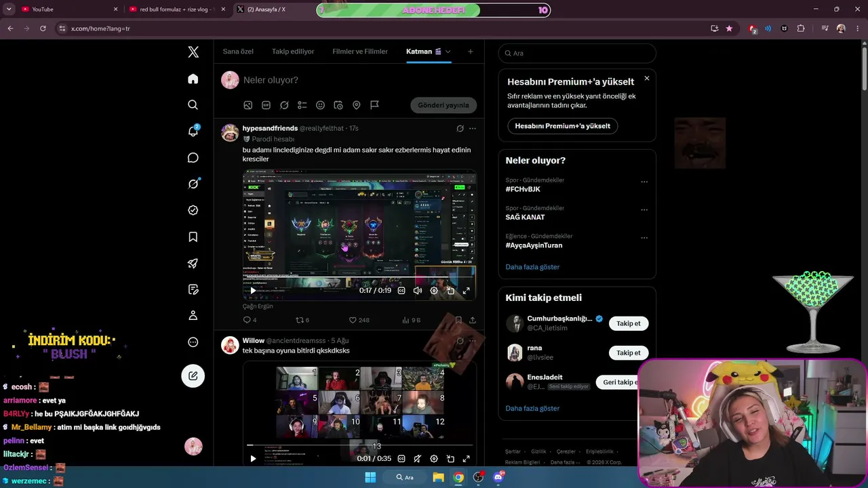Play the Willow video
The height and width of the screenshot is (488, 868).
click(253, 459)
